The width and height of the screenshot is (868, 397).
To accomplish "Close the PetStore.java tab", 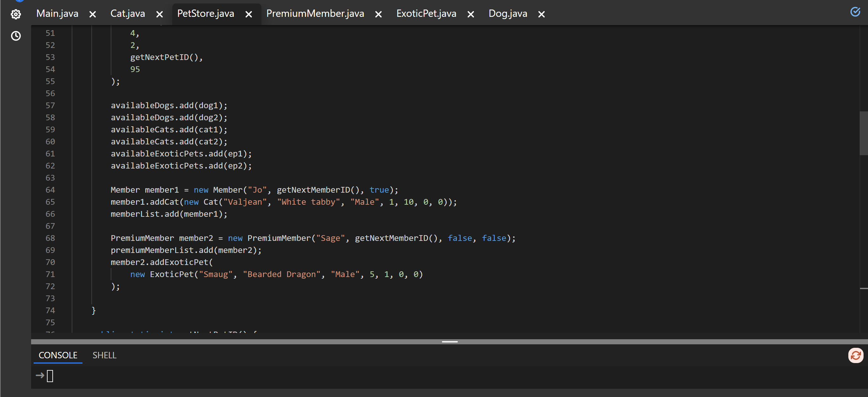I will 249,14.
